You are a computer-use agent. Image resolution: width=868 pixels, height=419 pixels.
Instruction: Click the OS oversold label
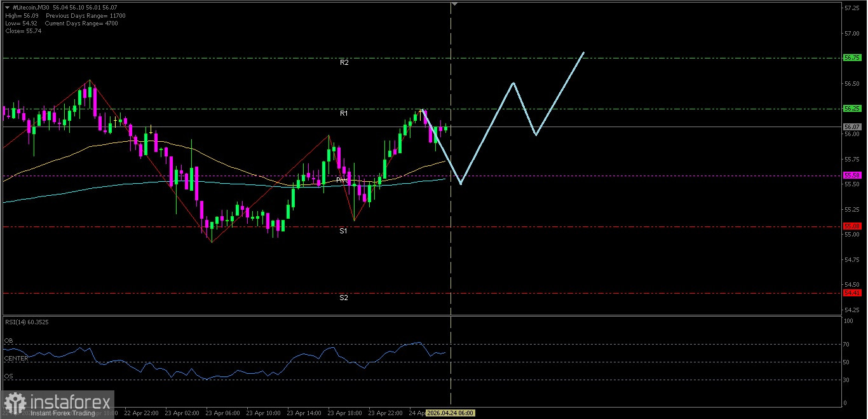pos(8,376)
